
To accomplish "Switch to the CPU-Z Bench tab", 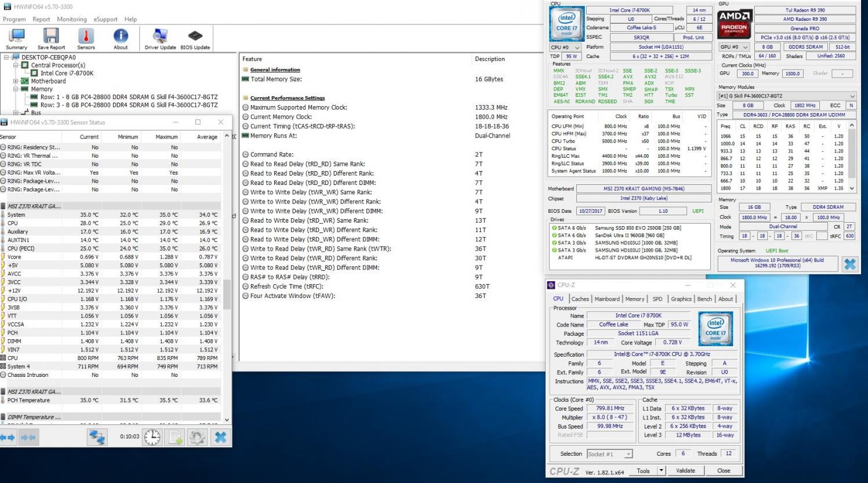I will pos(704,299).
